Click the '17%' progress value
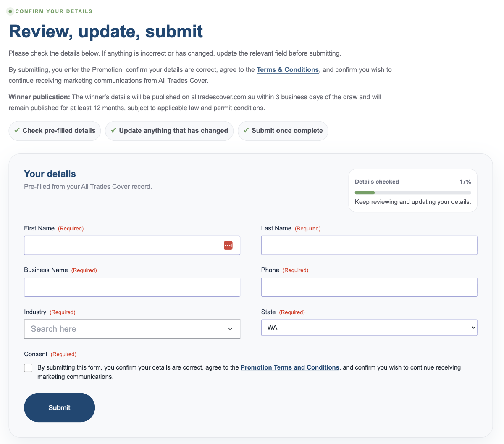 tap(465, 182)
